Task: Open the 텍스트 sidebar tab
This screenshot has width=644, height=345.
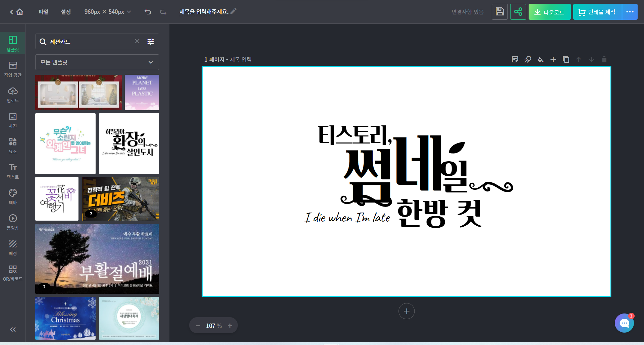Action: pos(13,171)
